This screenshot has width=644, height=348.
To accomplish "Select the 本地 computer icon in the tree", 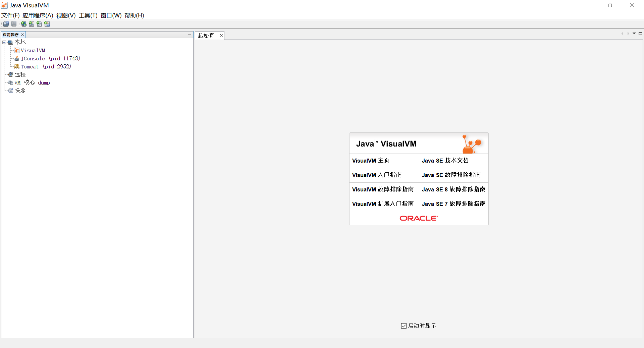I will point(10,42).
